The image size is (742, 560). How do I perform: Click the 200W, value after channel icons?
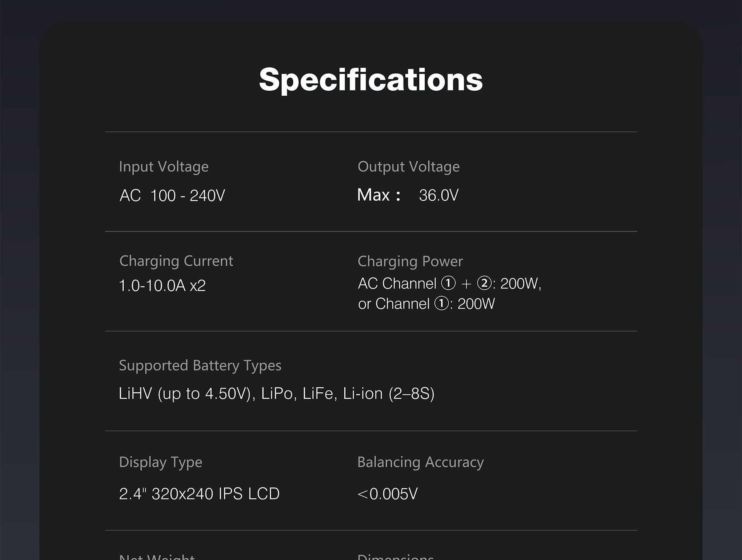pyautogui.click(x=521, y=284)
